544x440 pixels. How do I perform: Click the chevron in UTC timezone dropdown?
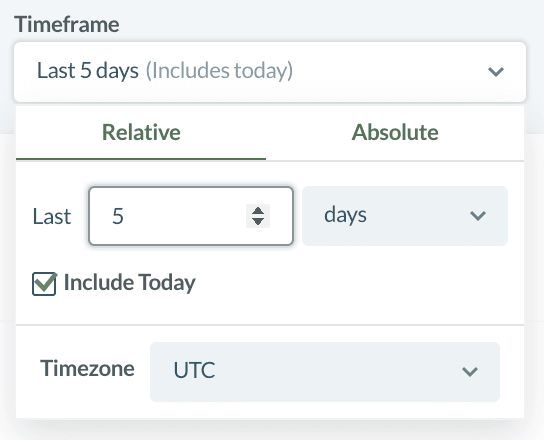tap(470, 372)
